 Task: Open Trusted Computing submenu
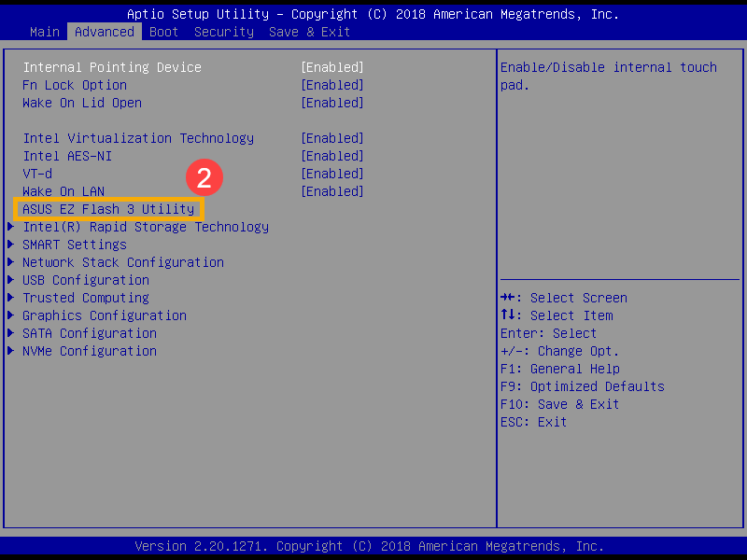tap(86, 298)
